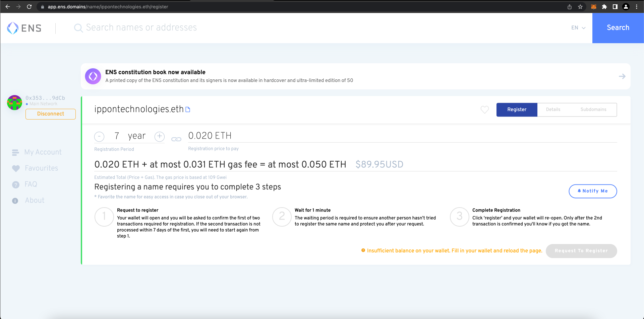This screenshot has height=319, width=644.
Task: Share the page via browser share icon
Action: point(570,7)
